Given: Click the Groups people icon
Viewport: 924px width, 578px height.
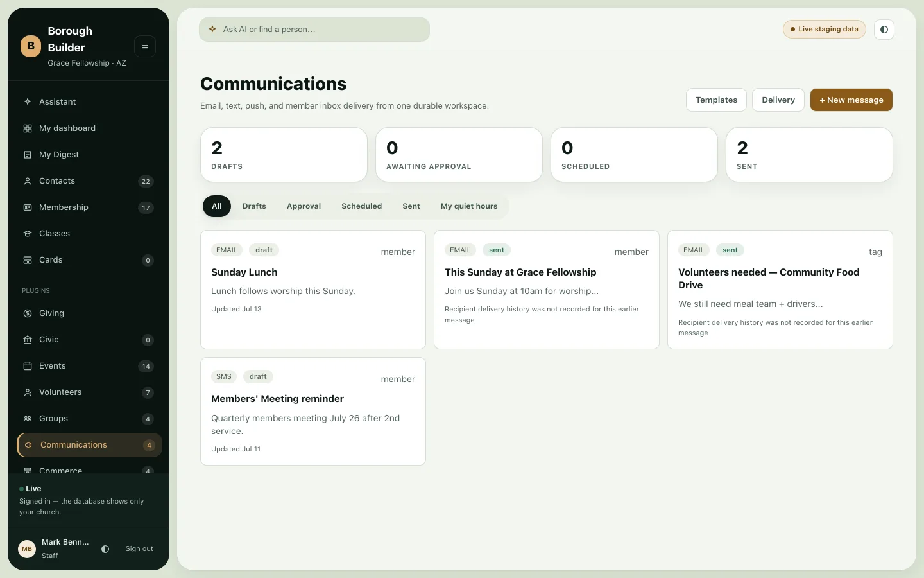Looking at the screenshot, I should pos(28,419).
